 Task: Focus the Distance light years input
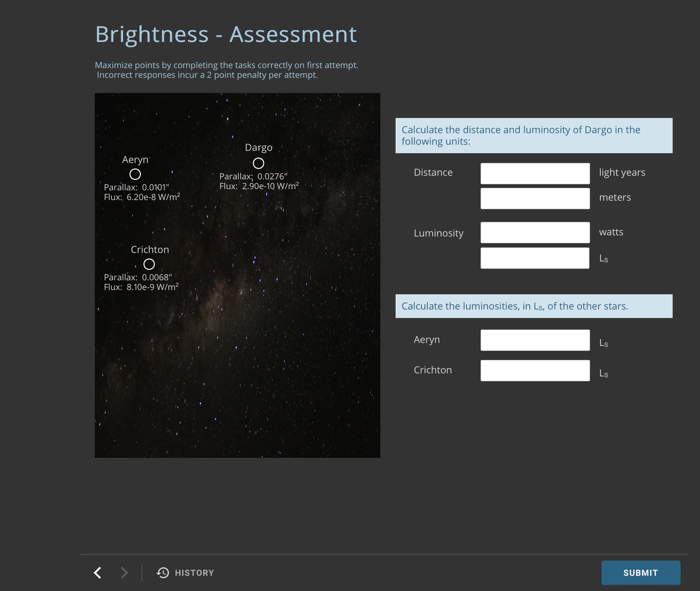pyautogui.click(x=535, y=174)
